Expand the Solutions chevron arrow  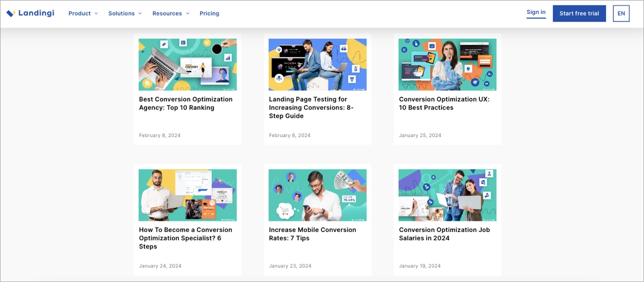(140, 13)
